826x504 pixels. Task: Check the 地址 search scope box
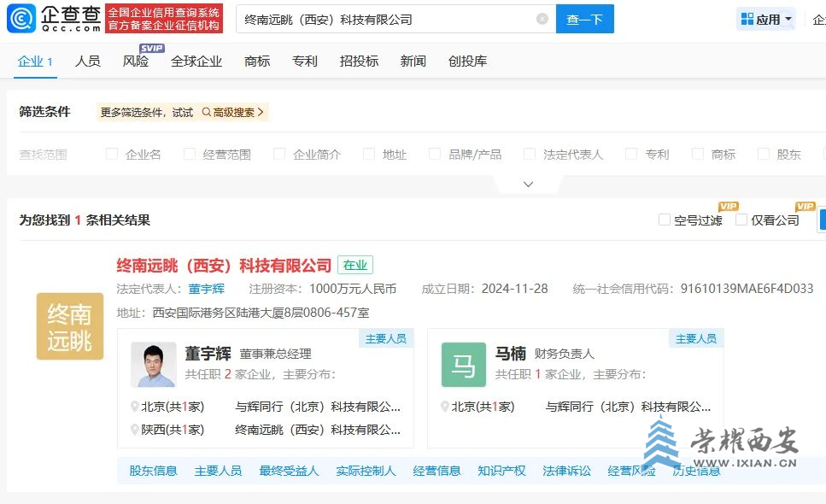coord(369,154)
